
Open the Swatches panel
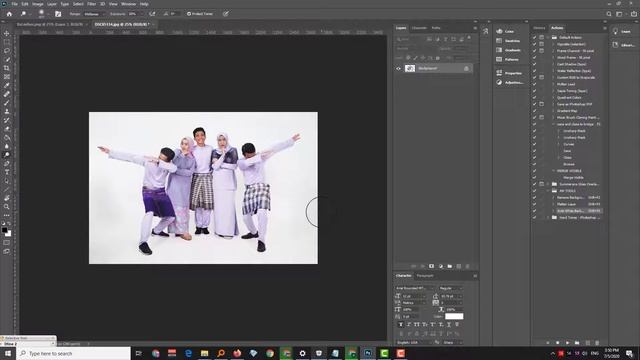508,41
